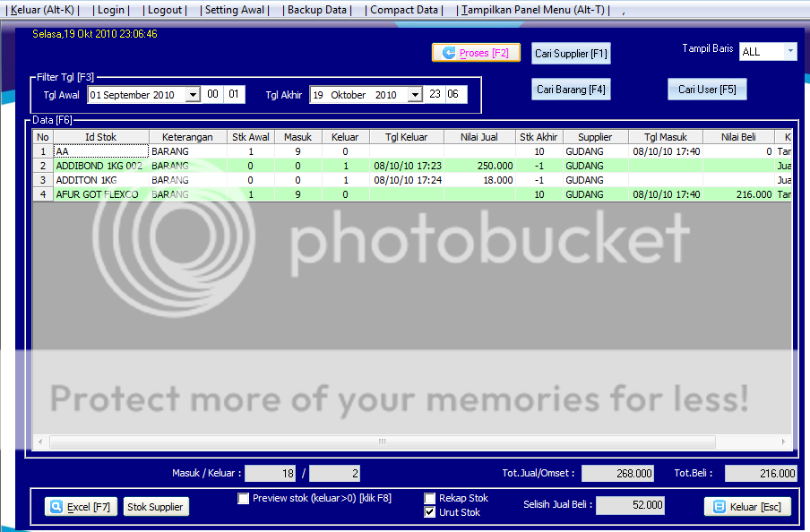810x532 pixels.
Task: Select the Logout menu item
Action: (x=165, y=10)
